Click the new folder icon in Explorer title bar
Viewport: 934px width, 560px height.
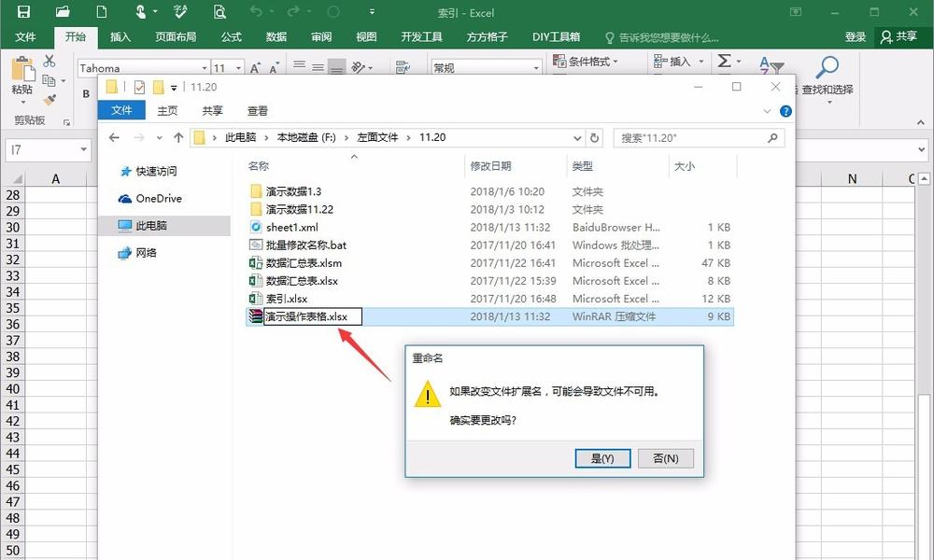(158, 88)
